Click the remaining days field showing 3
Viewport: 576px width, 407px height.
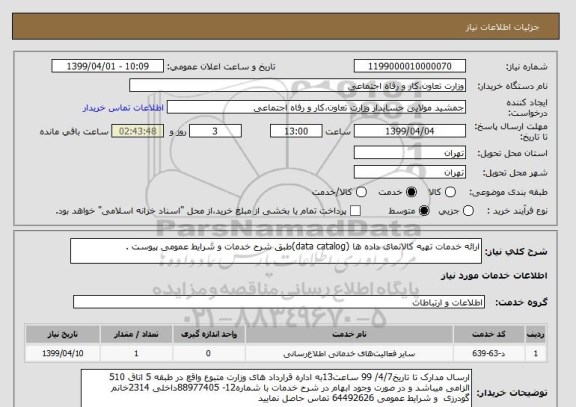215,131
